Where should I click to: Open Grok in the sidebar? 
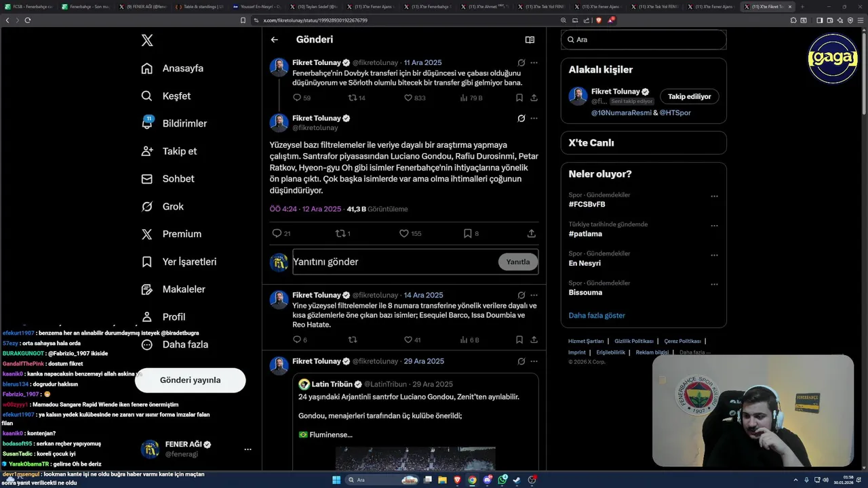point(162,207)
